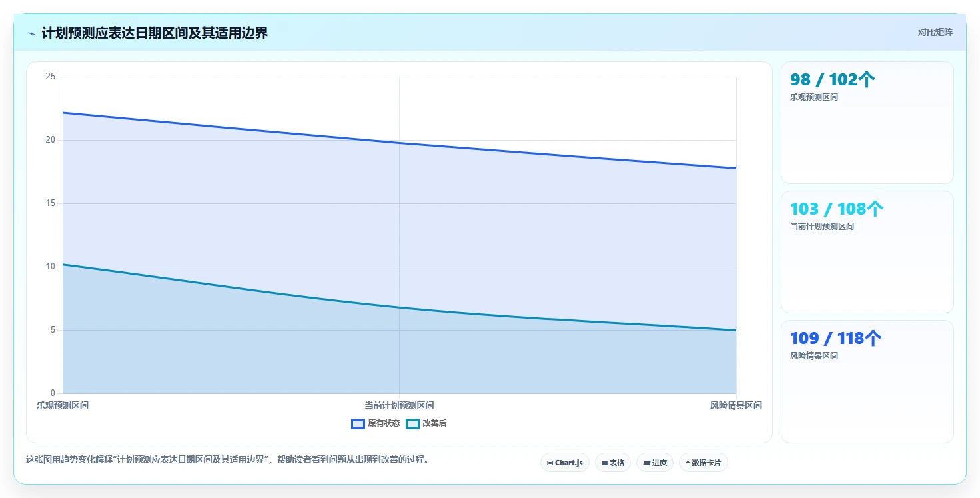Click the y-axis value 15

[x=50, y=203]
